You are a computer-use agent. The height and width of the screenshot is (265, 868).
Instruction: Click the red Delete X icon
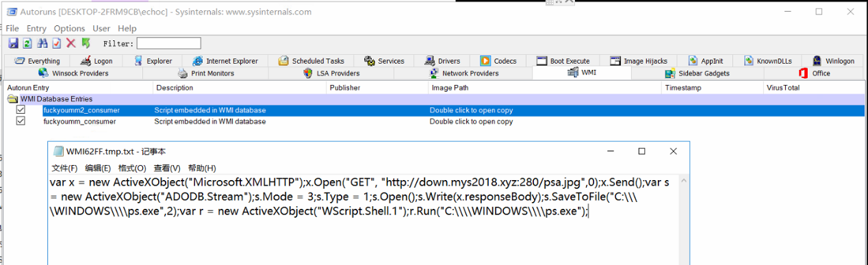(71, 43)
